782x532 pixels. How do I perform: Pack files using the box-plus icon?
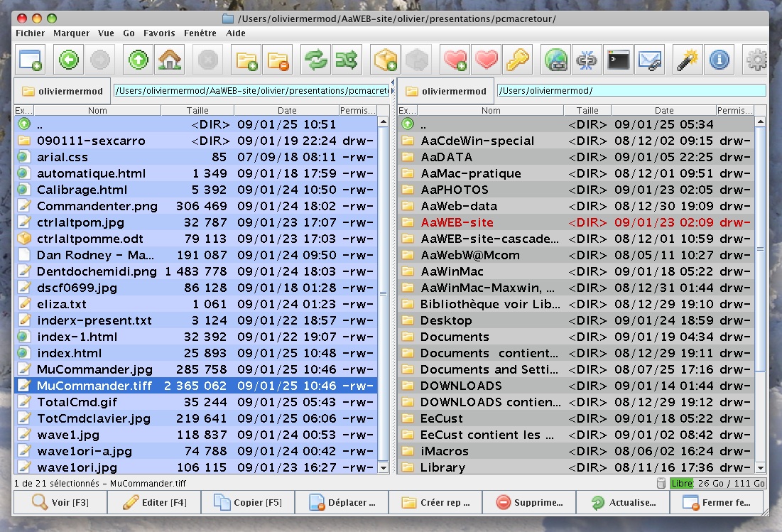(x=386, y=60)
